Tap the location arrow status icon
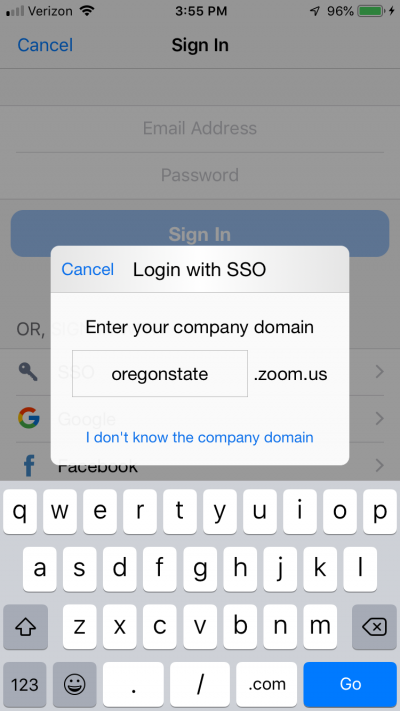This screenshot has width=400, height=711. click(x=315, y=11)
